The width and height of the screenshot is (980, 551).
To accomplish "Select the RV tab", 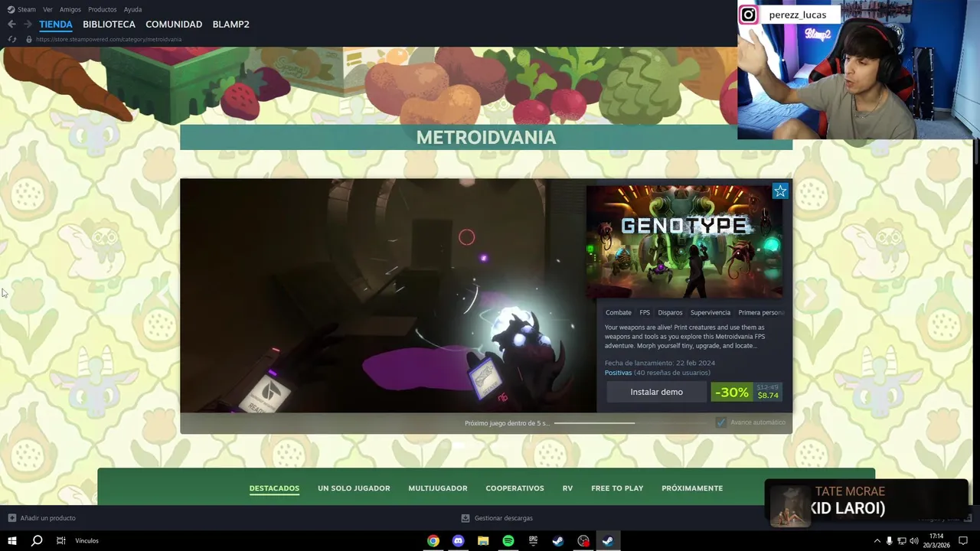I will click(x=567, y=488).
